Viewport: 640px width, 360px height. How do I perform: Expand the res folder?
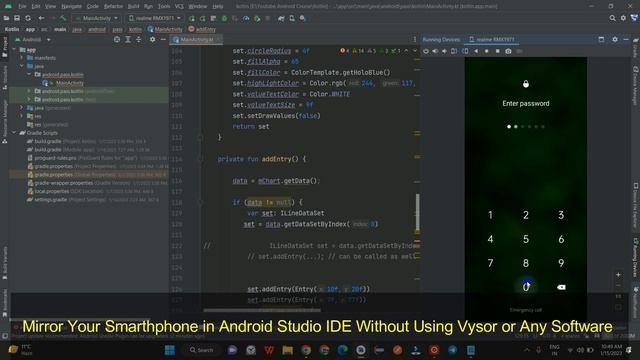click(22, 116)
